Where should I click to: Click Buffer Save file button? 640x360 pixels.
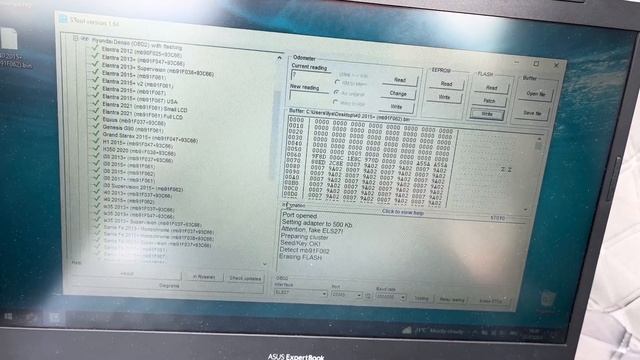point(532,113)
